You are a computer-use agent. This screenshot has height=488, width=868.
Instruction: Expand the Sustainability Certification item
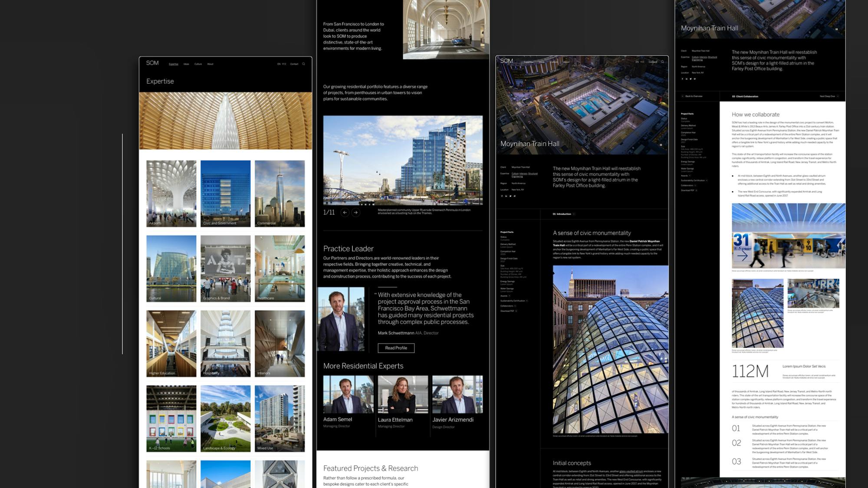(527, 301)
